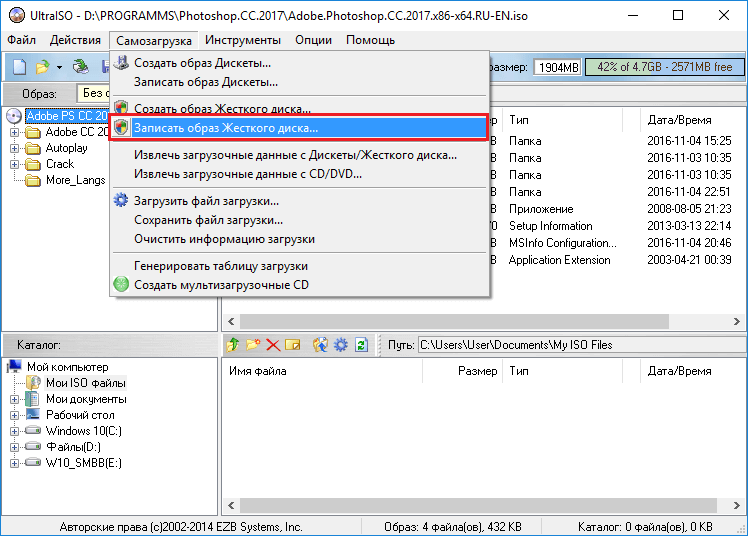Click left arrow of lower horizontal scrollbar
Image resolution: width=748 pixels, height=536 pixels.
231,505
